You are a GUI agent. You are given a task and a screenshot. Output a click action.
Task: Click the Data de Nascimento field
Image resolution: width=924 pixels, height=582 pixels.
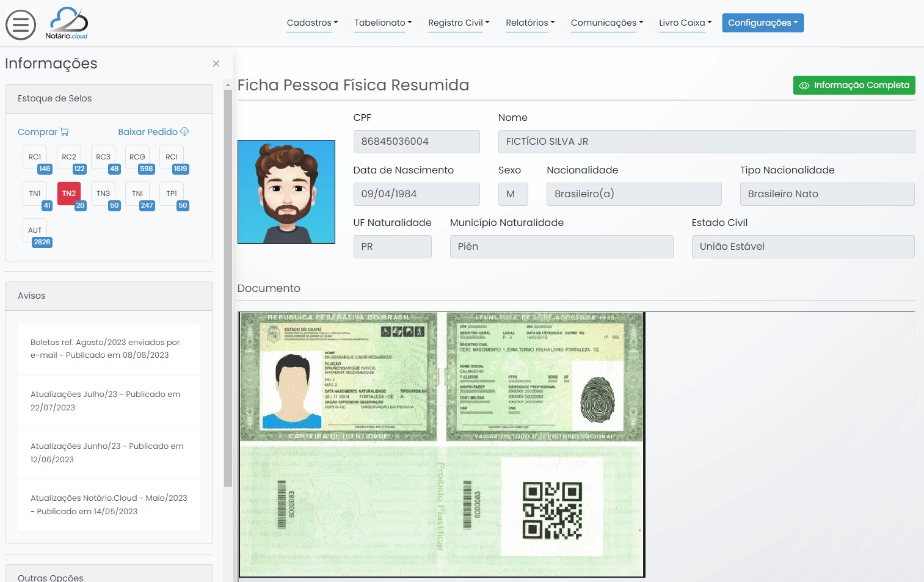417,194
